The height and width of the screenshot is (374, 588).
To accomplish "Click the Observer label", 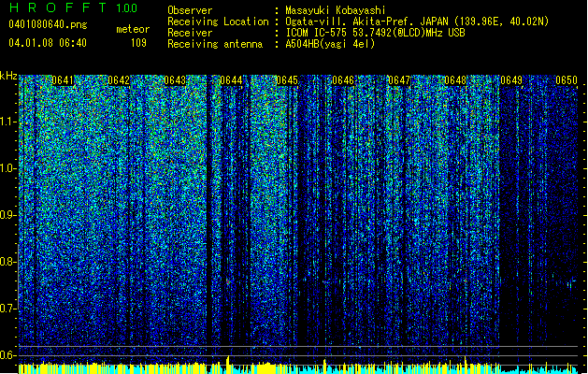I will click(x=190, y=10).
